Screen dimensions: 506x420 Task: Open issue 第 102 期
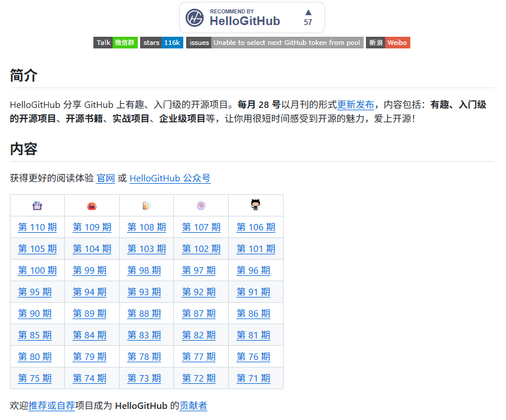201,249
